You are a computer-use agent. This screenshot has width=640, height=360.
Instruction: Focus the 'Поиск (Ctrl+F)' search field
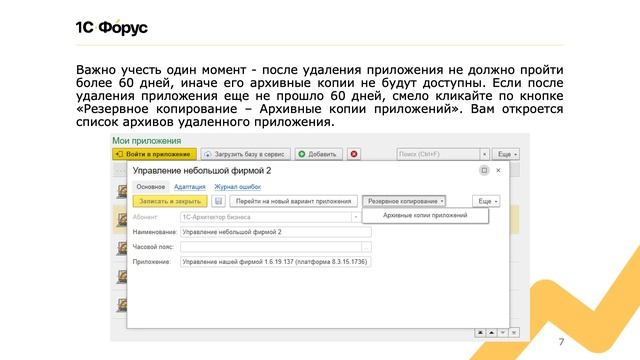(x=438, y=154)
